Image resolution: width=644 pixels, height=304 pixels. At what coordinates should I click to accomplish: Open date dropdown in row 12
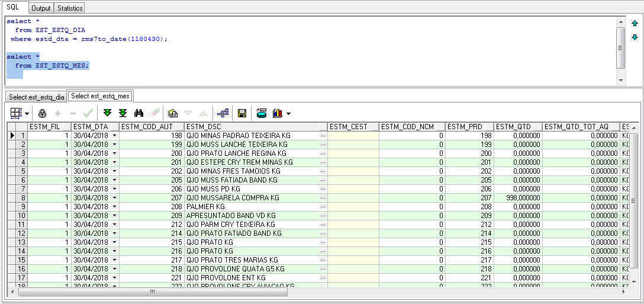point(114,233)
